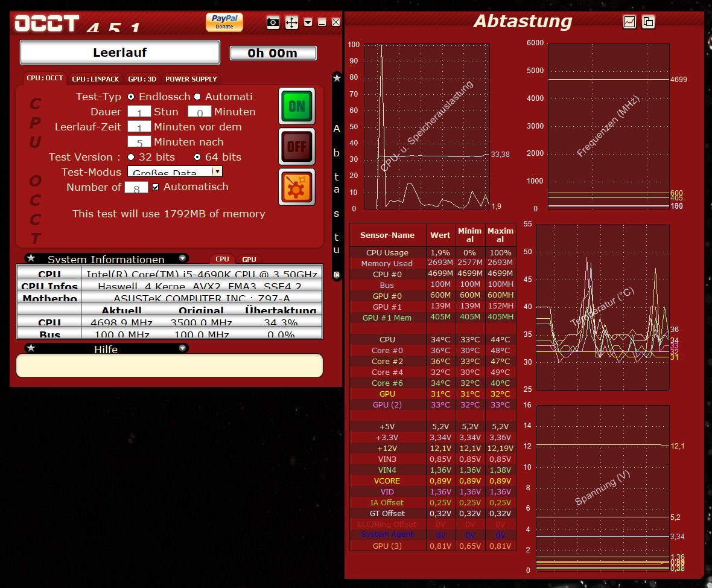The image size is (712, 588).
Task: Open the GPU:3D tab
Action: pos(142,79)
